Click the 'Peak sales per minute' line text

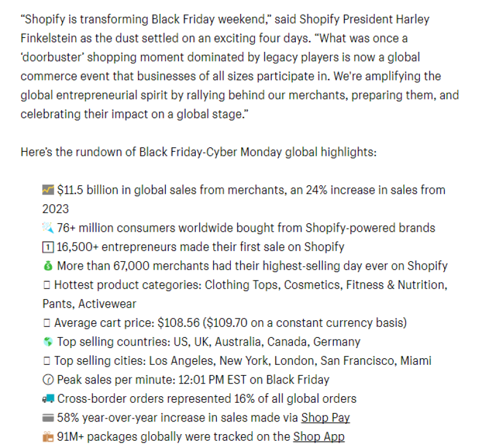[193, 380]
